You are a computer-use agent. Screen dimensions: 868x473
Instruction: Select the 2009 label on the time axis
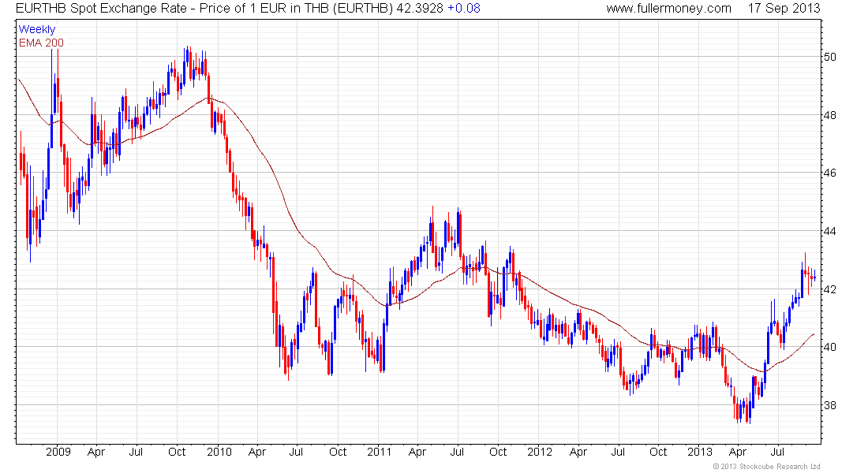(58, 453)
